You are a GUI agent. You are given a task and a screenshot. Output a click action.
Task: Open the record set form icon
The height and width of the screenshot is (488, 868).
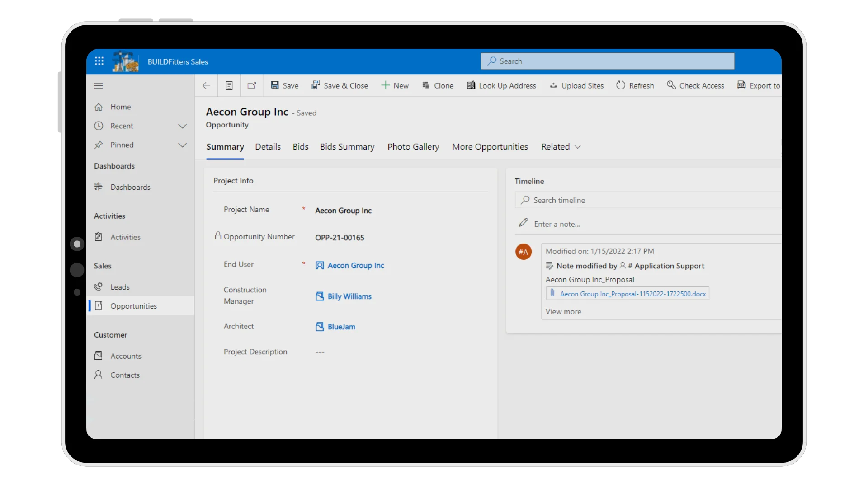pos(229,86)
